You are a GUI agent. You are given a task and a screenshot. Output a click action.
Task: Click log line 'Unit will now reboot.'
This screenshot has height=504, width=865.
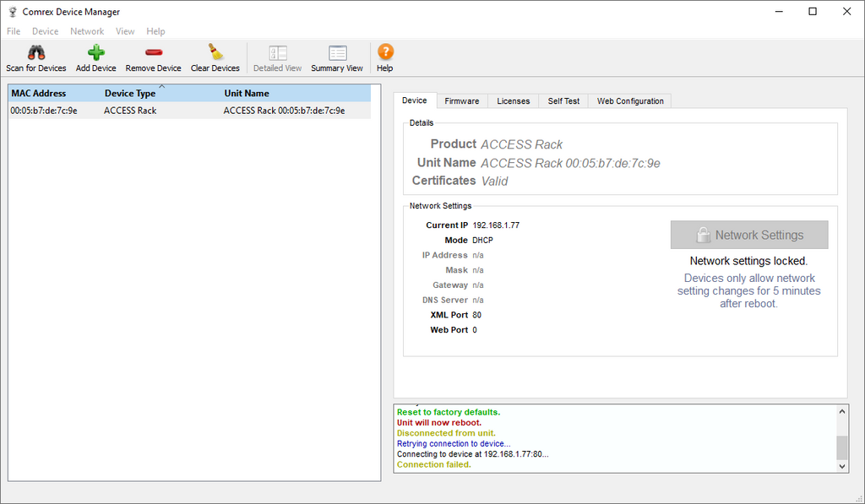439,422
